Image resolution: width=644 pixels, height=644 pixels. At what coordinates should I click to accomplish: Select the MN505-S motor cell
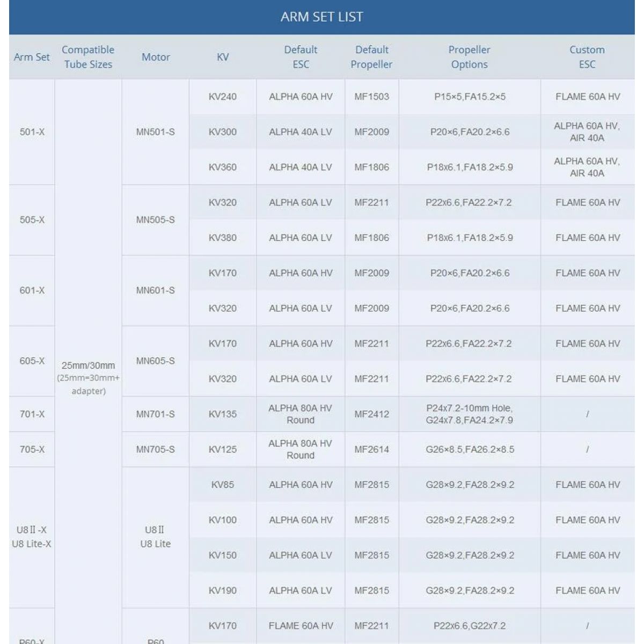(x=156, y=220)
